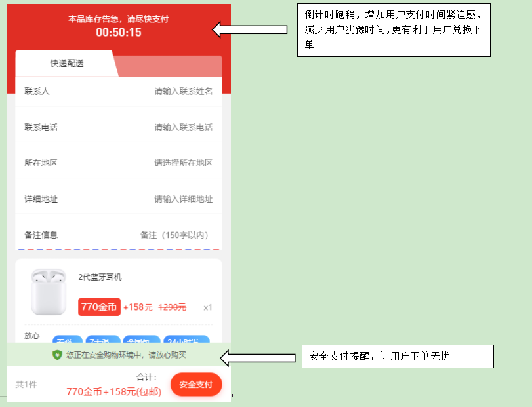This screenshot has height=407, width=532.
Task: Click the 联系电话 phone input field
Action: [184, 126]
